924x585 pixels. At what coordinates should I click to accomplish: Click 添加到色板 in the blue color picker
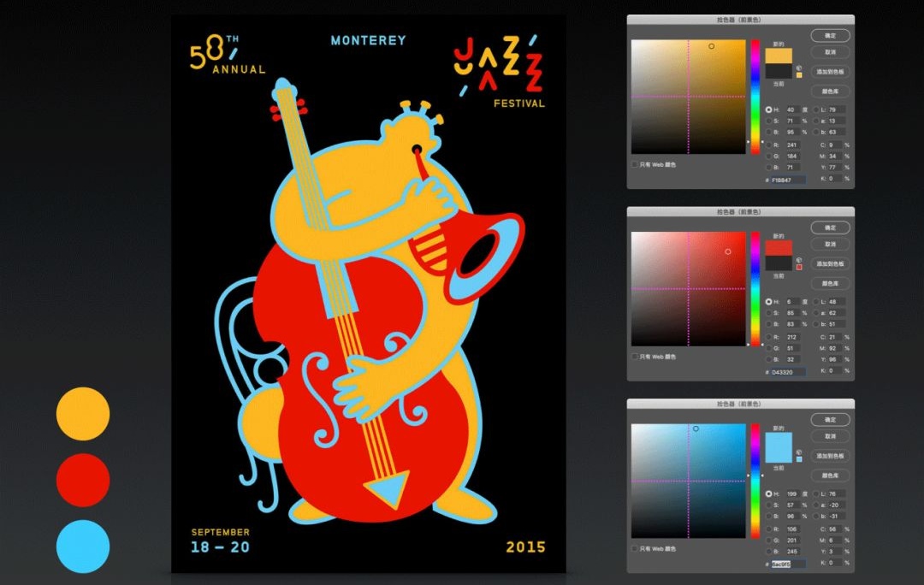point(831,456)
